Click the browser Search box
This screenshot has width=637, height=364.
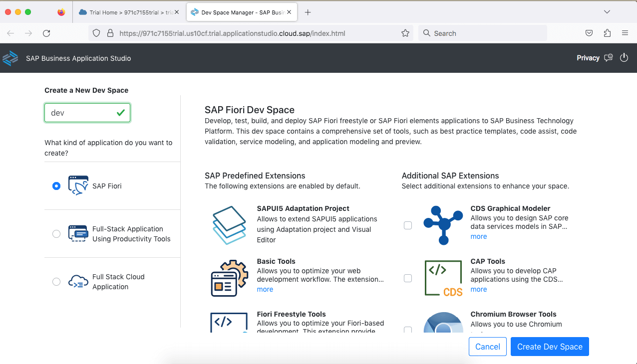[483, 33]
